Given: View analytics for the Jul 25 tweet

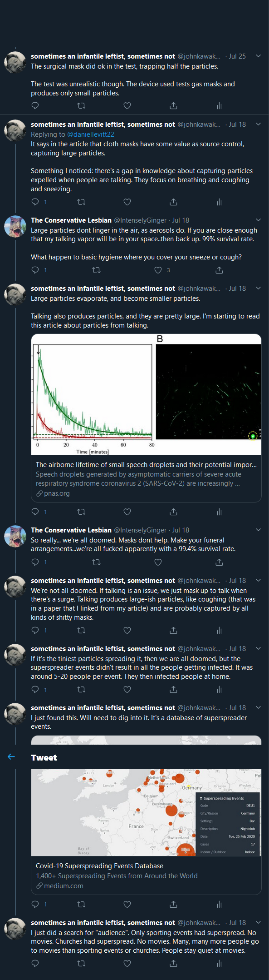Looking at the screenshot, I should 219,105.
